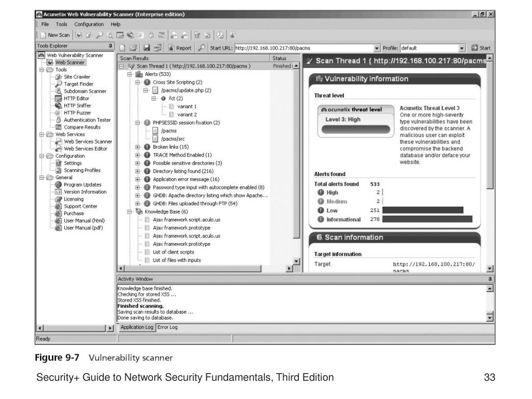Click the New Scan toolbar button
The height and width of the screenshot is (399, 532).
(56, 37)
